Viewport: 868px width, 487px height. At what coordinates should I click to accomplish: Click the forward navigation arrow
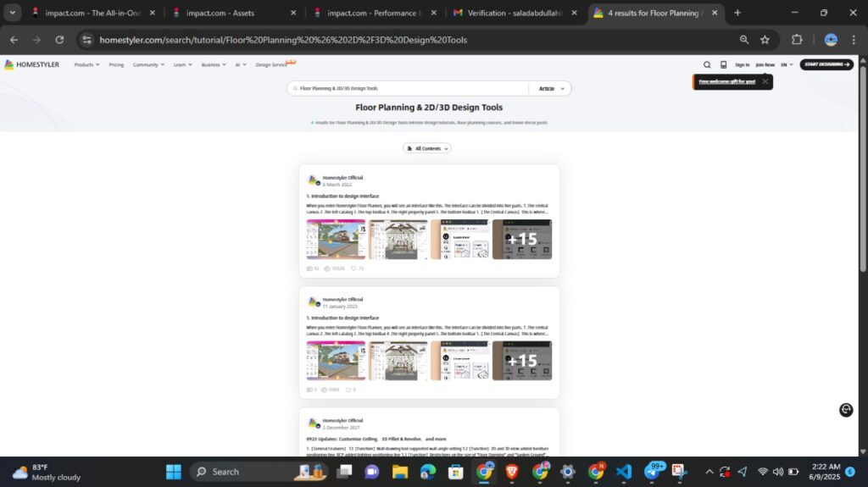36,40
